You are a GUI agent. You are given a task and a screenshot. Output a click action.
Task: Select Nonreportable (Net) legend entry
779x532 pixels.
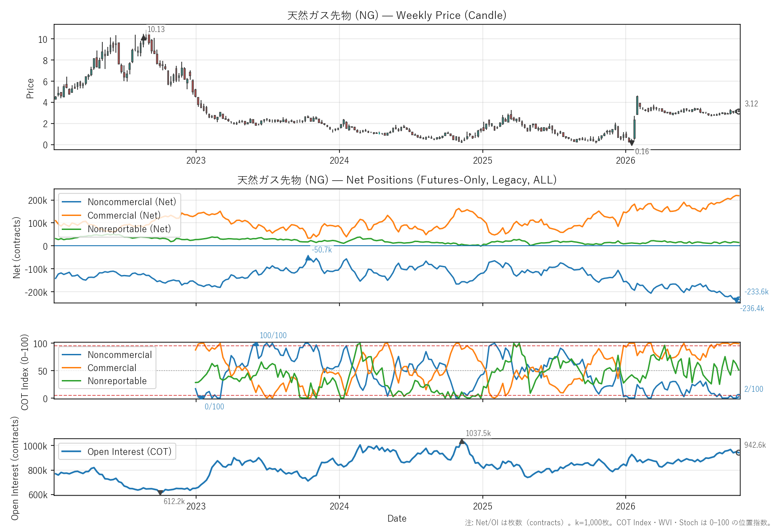point(116,229)
